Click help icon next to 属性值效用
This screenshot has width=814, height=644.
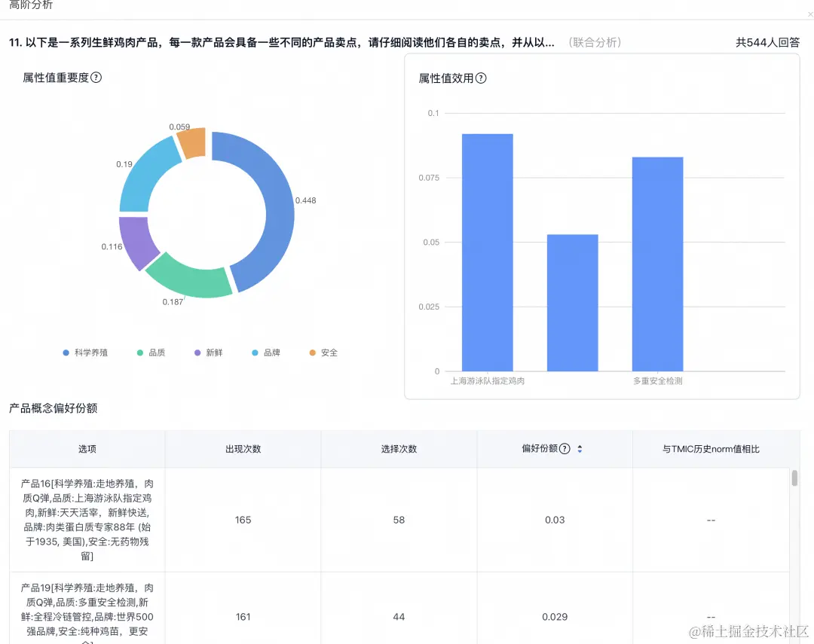pos(481,78)
